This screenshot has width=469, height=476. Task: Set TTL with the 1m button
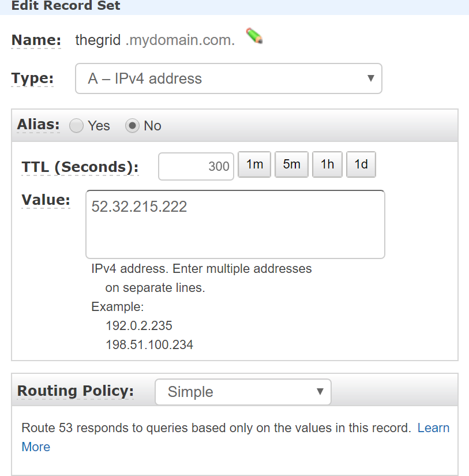point(254,164)
